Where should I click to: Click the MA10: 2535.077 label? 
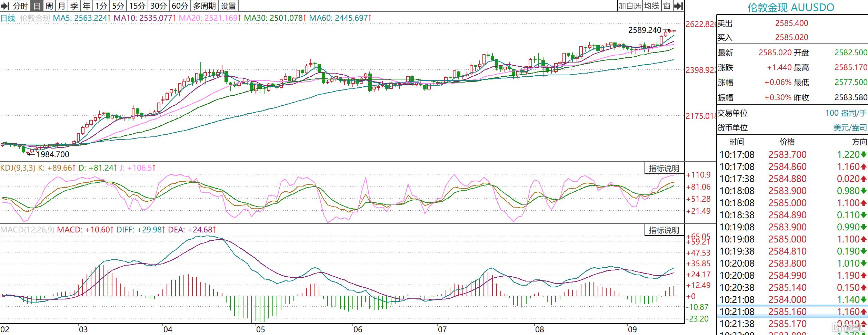point(144,18)
